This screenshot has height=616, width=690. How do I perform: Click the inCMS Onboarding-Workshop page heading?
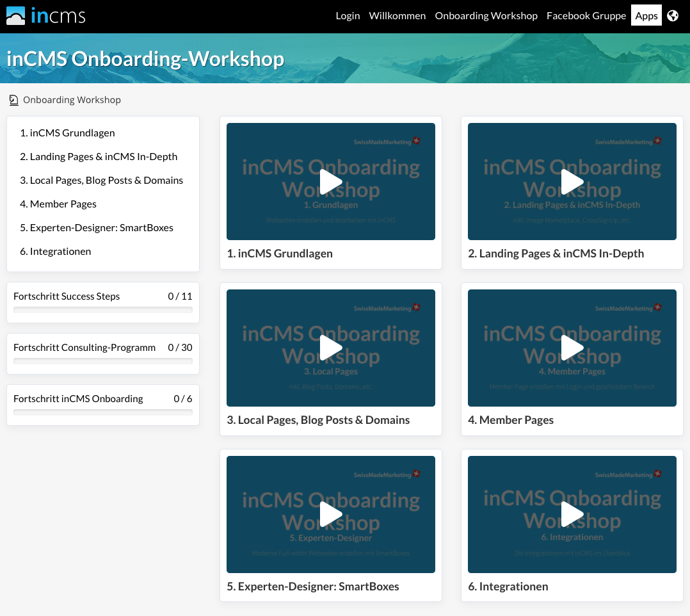(x=145, y=59)
